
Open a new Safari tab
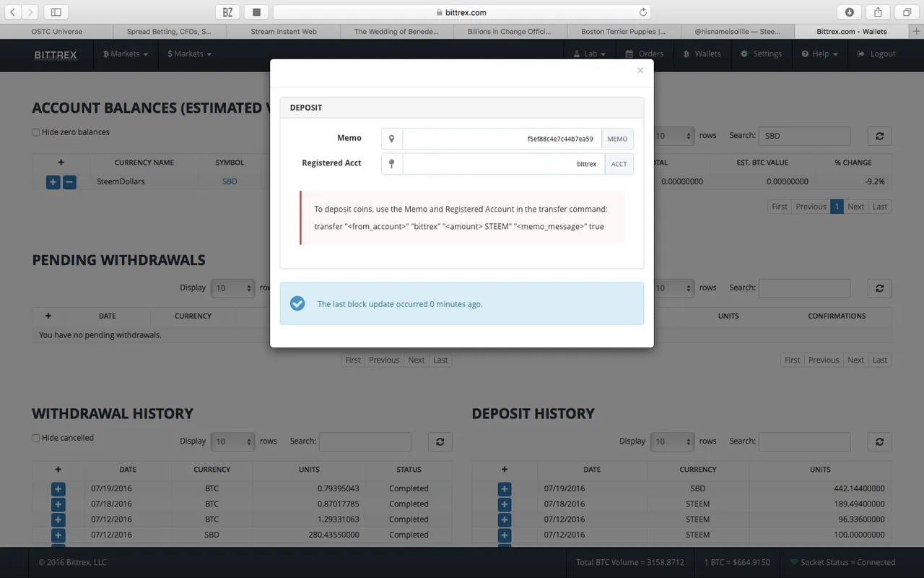(x=917, y=32)
